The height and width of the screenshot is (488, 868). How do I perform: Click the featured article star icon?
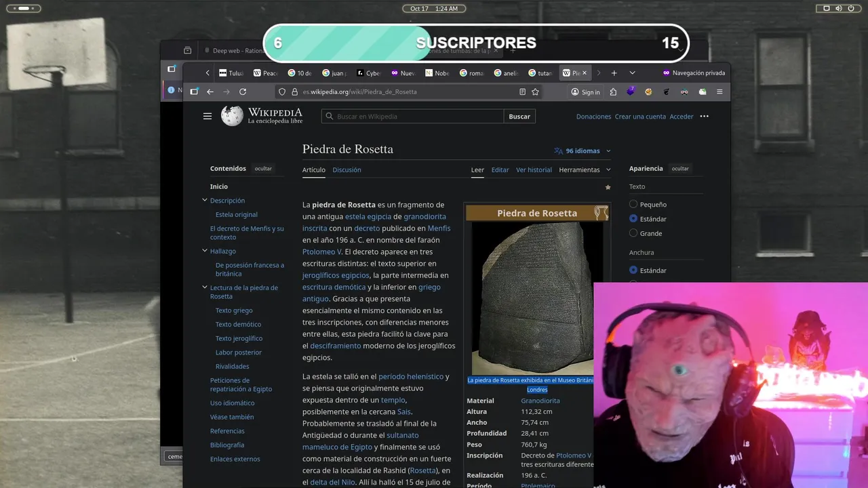click(x=608, y=187)
